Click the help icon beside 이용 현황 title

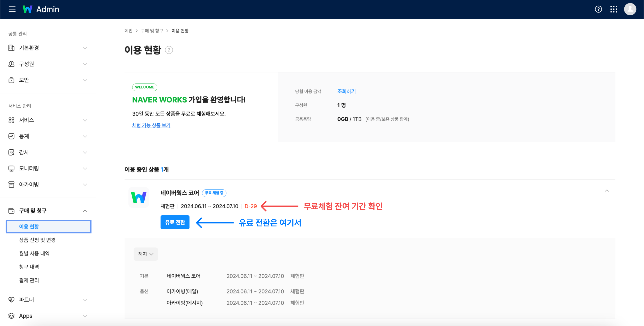[x=169, y=50]
